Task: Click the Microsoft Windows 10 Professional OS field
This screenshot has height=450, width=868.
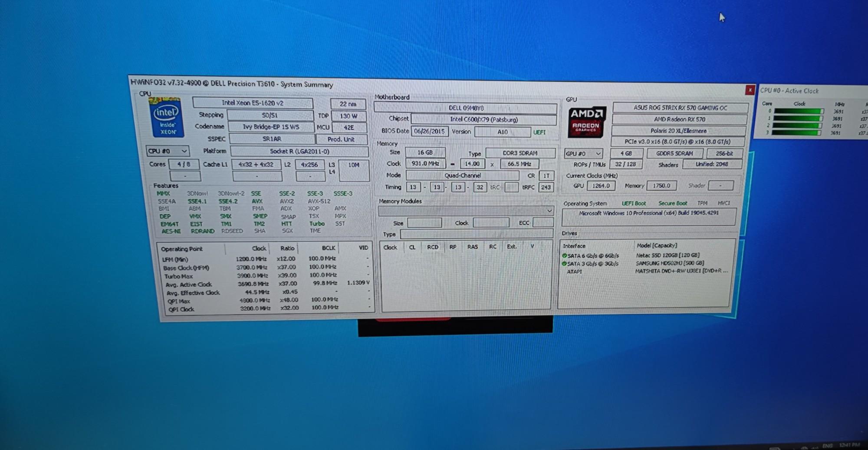Action: coord(649,216)
